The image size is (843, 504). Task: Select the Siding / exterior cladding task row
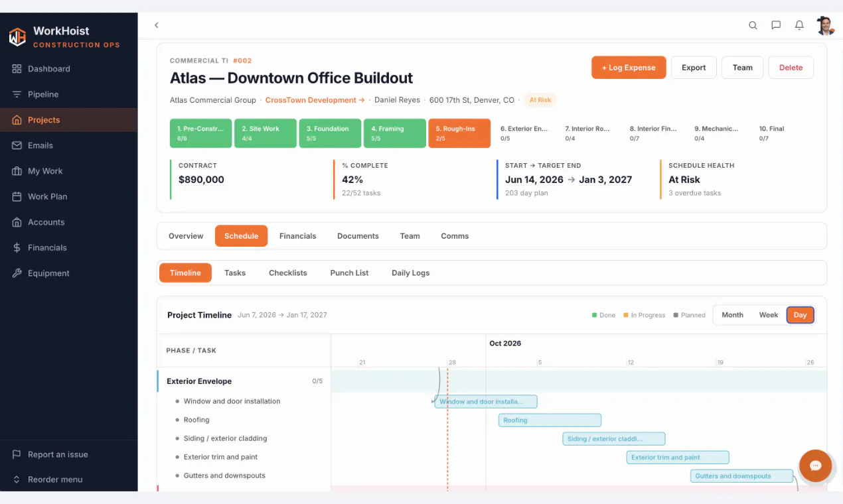pyautogui.click(x=244, y=438)
